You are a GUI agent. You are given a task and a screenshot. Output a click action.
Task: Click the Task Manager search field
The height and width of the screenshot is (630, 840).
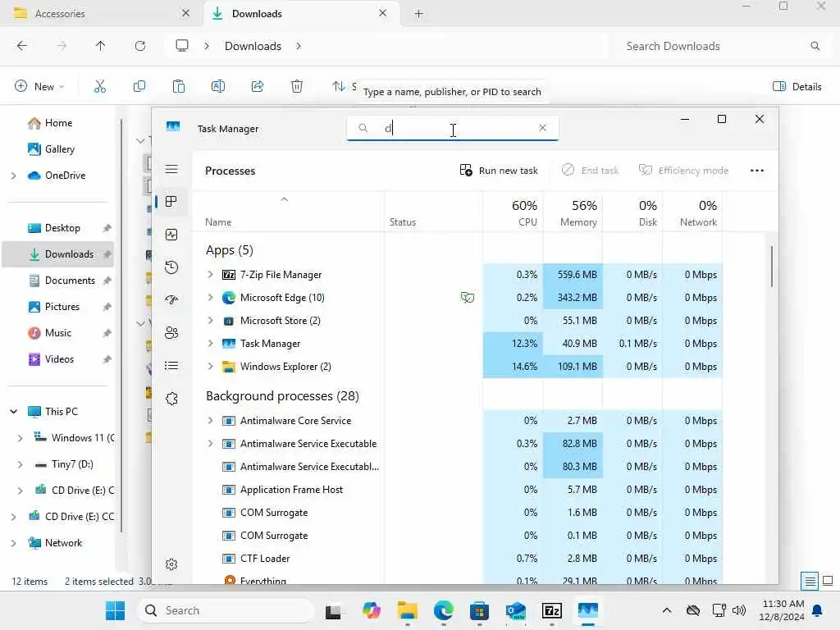click(453, 128)
